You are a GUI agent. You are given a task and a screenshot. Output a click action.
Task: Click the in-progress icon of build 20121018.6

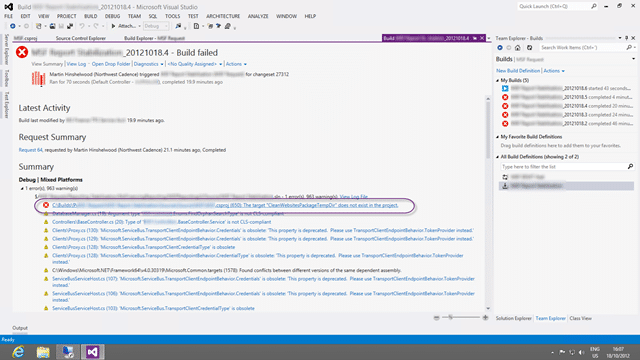click(x=505, y=88)
